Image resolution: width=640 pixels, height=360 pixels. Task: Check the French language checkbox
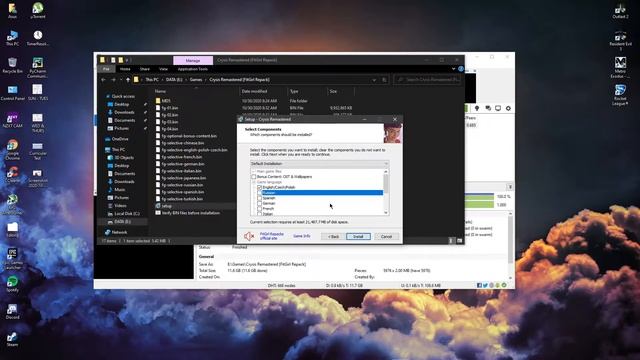tap(259, 209)
